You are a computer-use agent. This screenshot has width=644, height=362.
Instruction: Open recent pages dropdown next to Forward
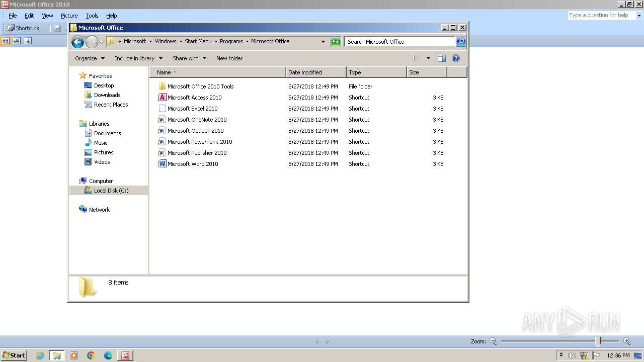tap(101, 42)
